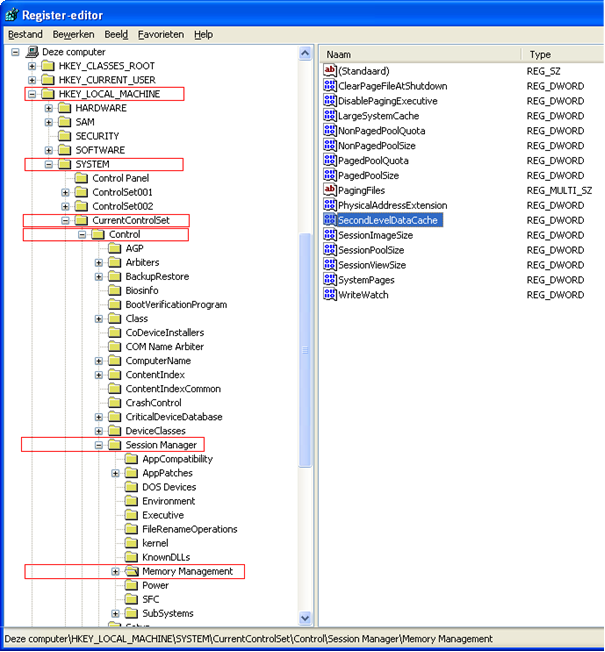Collapse the HKEY_LOCAL_MACHINE tree node

click(x=32, y=94)
